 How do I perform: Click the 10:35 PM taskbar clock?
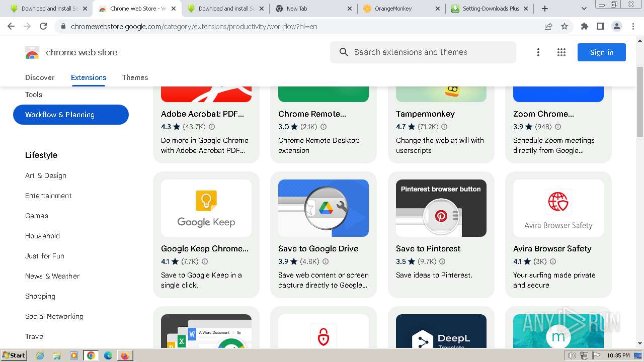[618, 355]
